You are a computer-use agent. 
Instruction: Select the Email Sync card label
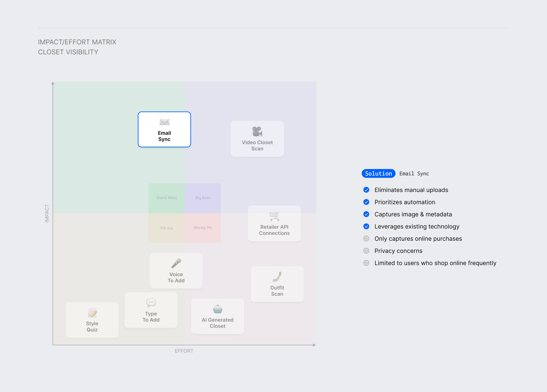click(x=164, y=136)
